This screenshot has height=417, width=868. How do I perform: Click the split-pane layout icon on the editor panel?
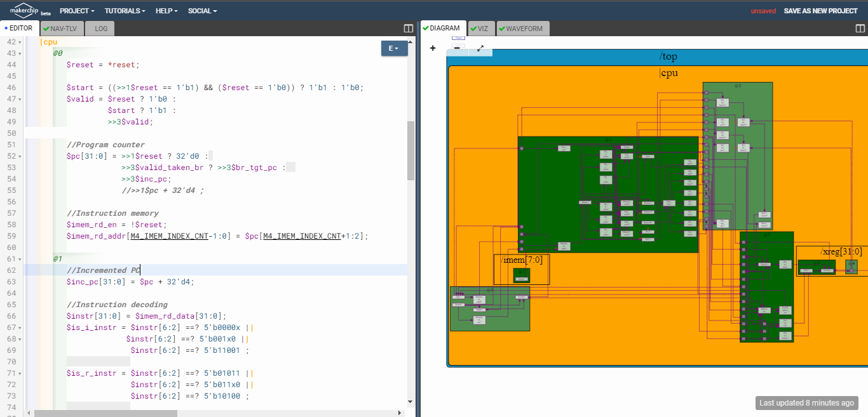407,28
